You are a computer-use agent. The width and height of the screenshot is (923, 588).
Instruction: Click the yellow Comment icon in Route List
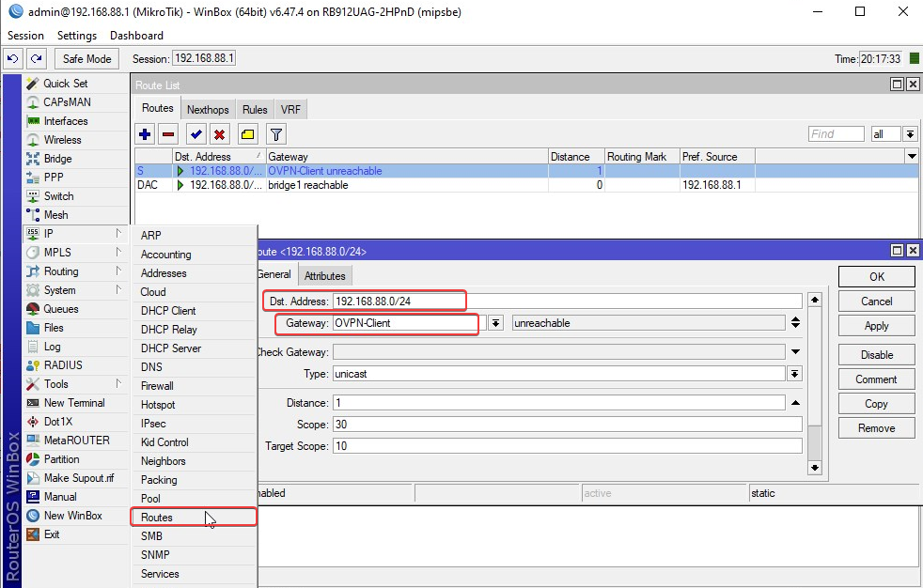248,134
